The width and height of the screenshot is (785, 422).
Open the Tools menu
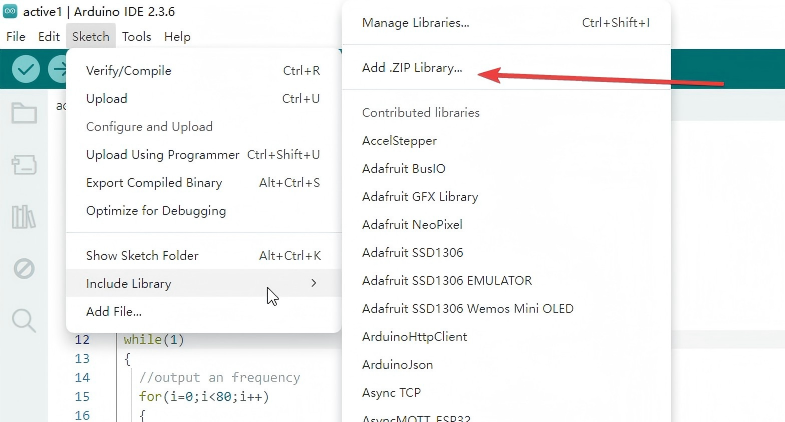point(137,36)
